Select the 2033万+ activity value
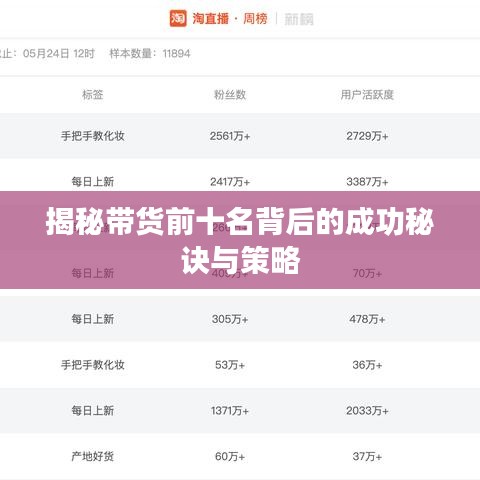 [x=367, y=411]
